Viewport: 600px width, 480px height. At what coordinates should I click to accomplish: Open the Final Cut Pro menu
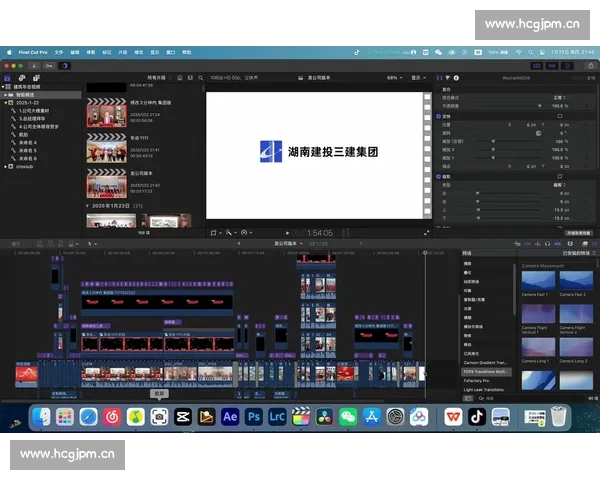[x=31, y=51]
